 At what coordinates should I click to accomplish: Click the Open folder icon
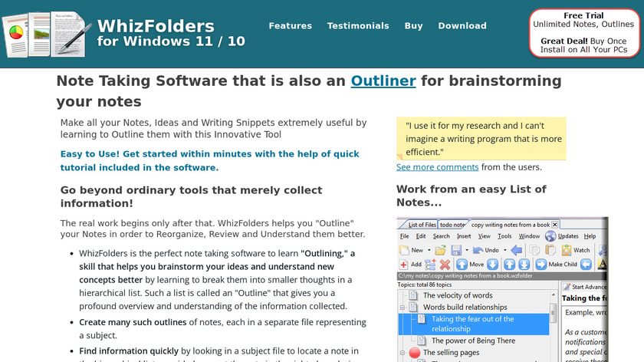pos(440,250)
